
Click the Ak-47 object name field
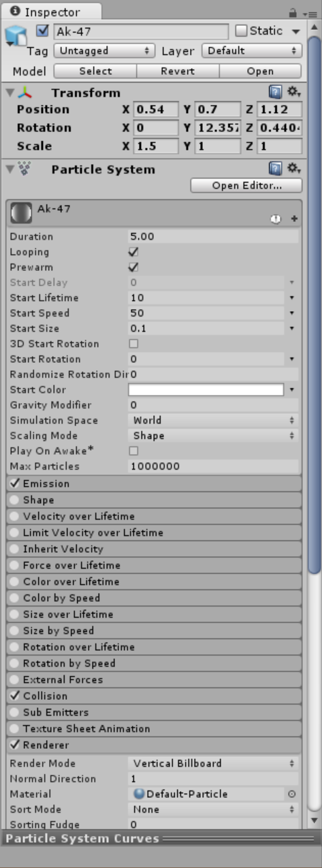point(141,31)
